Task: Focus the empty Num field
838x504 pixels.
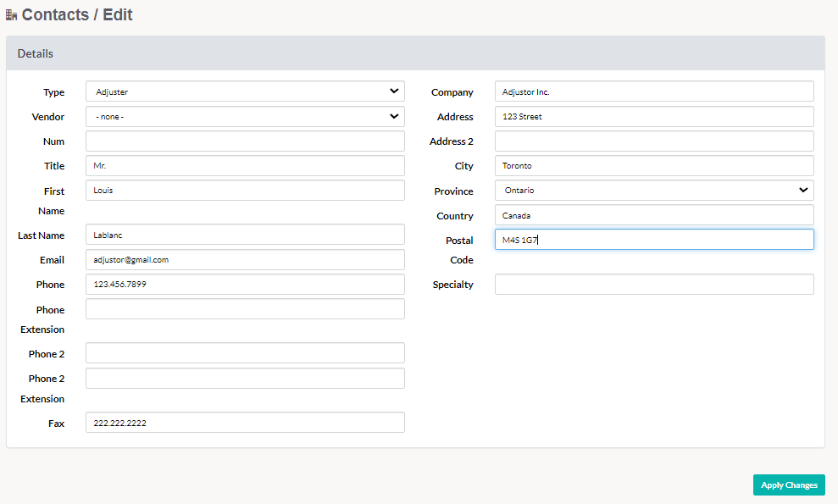Action: point(245,141)
